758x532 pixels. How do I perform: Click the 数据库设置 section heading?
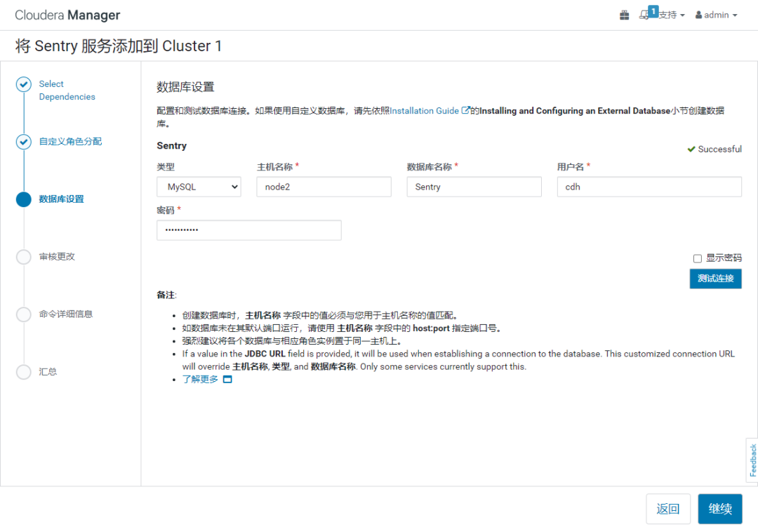[x=185, y=87]
